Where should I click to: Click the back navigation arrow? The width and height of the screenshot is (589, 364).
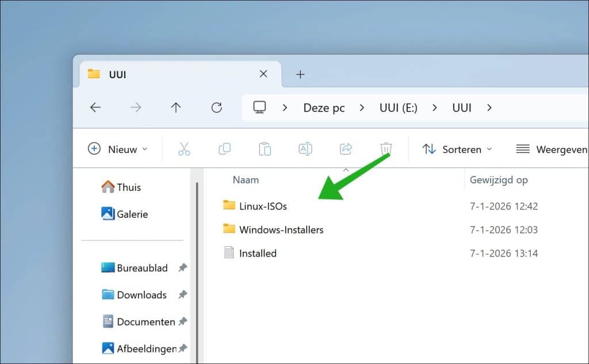point(95,108)
